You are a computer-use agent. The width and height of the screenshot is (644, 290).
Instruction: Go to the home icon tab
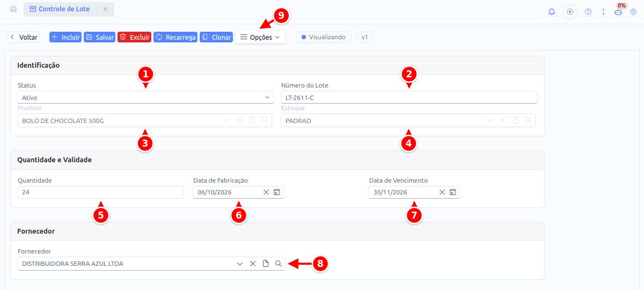[x=13, y=9]
